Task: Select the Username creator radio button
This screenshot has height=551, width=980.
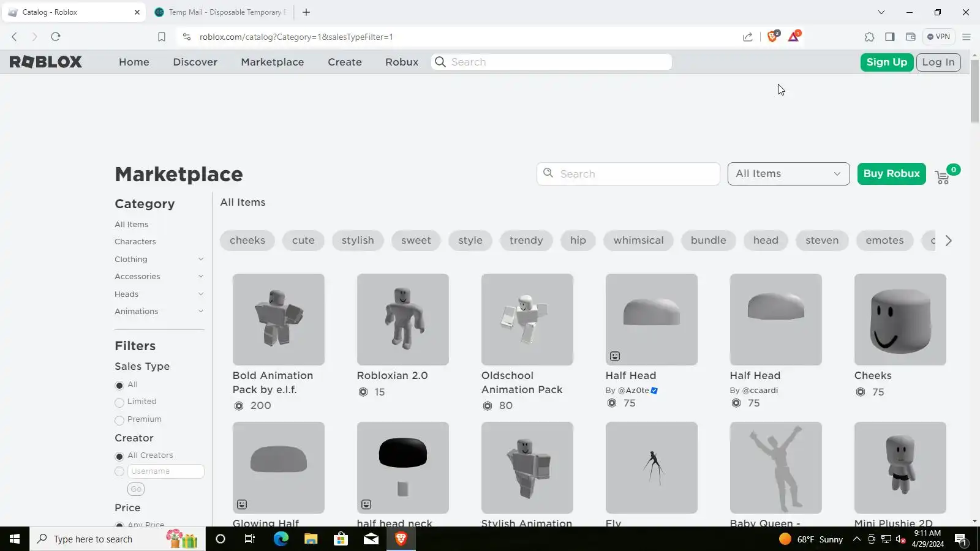Action: click(119, 471)
